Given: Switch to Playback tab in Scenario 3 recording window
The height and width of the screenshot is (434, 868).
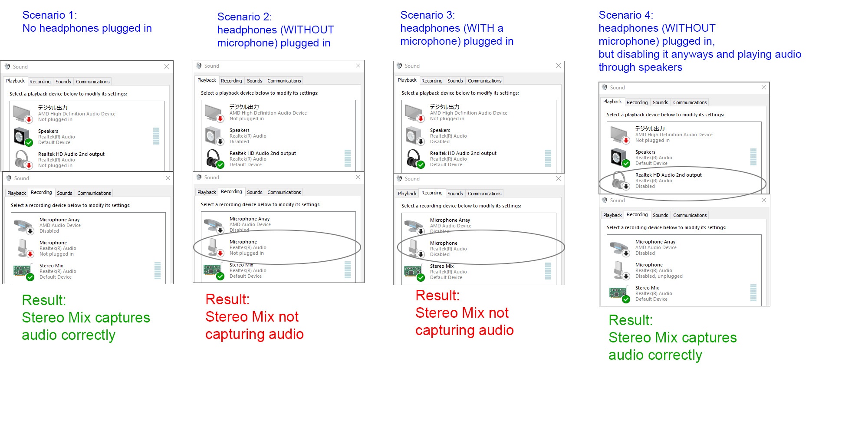Looking at the screenshot, I should point(407,194).
